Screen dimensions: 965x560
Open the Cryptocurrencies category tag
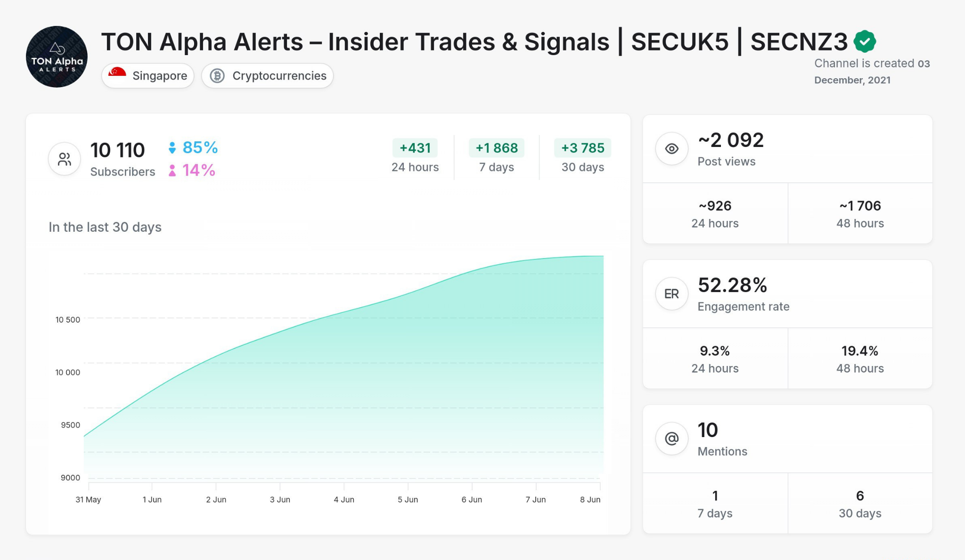(268, 76)
